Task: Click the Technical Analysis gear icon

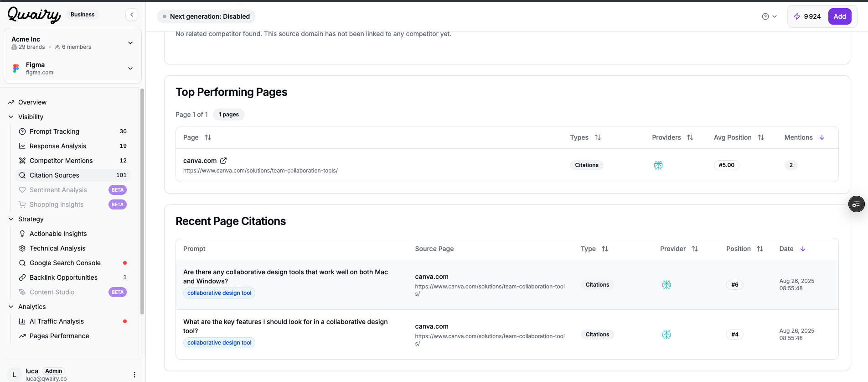Action: (x=22, y=248)
